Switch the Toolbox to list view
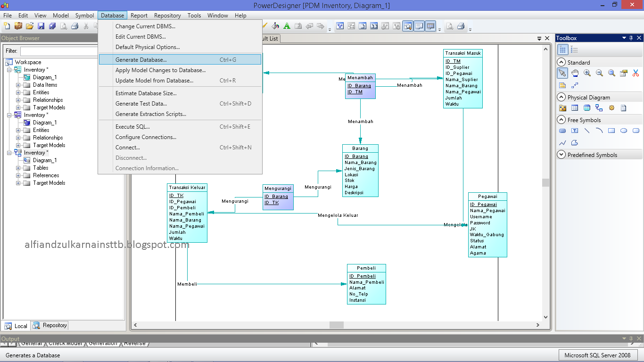Screen dimensions: 644x362 (574, 49)
